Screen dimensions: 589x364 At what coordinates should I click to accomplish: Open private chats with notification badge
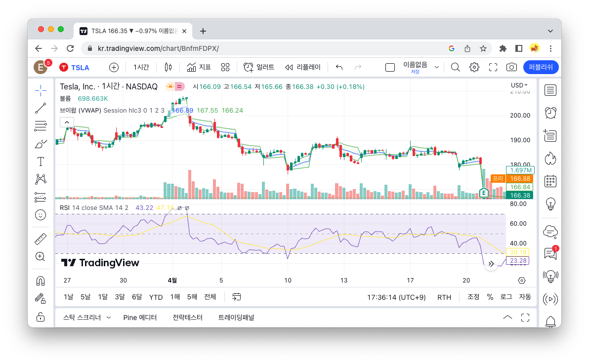551,253
